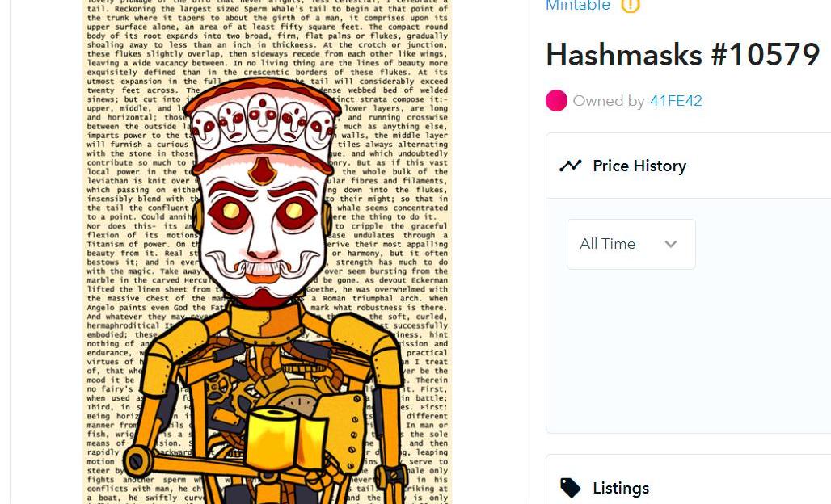Click the chevron arrow in All Time box
The image size is (831, 504).
tap(671, 244)
